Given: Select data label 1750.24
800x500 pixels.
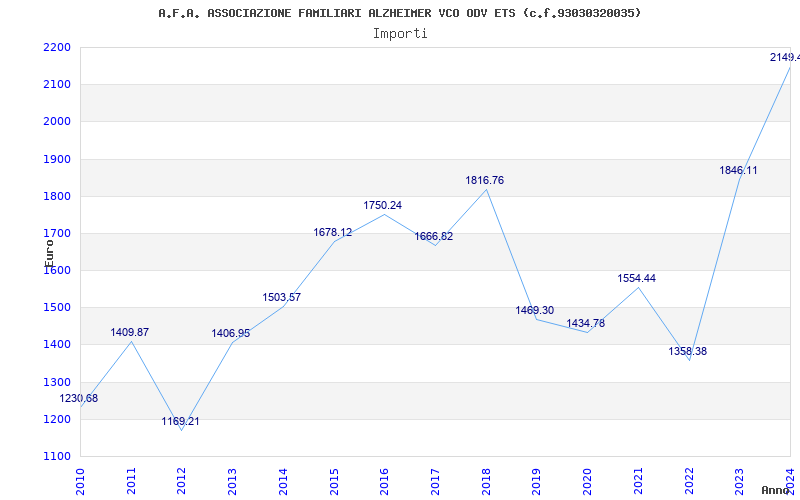Looking at the screenshot, I should coord(383,205).
